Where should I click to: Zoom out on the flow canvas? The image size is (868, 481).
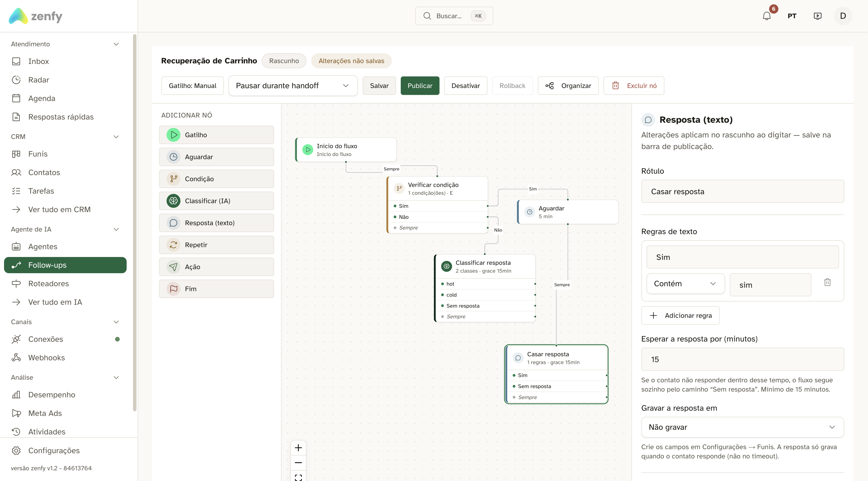pyautogui.click(x=298, y=462)
